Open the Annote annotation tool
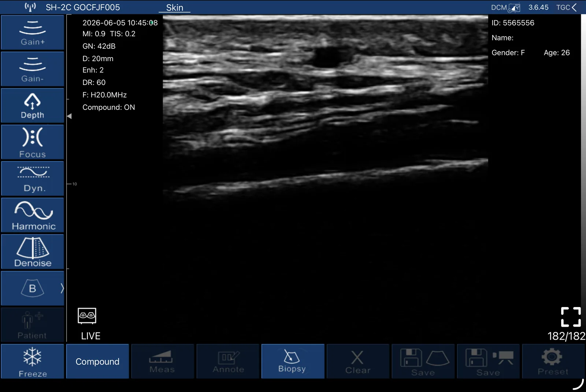The height and width of the screenshot is (392, 586). [x=228, y=362]
